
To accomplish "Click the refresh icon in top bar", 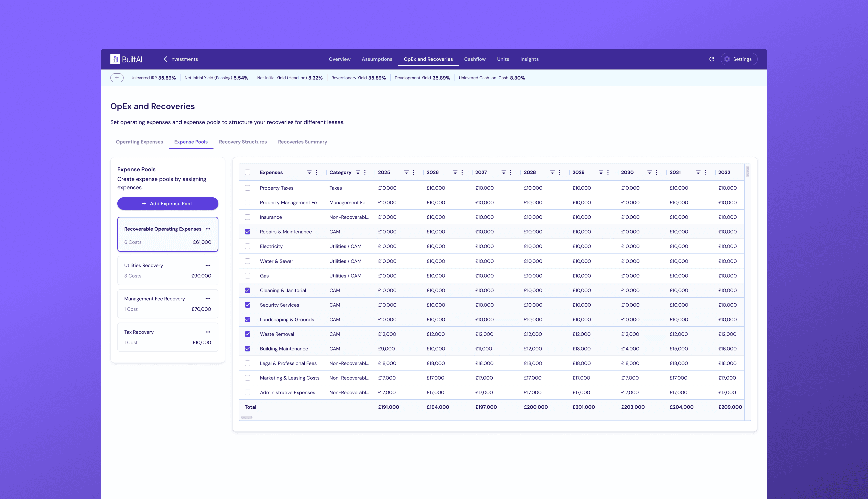I will (712, 59).
